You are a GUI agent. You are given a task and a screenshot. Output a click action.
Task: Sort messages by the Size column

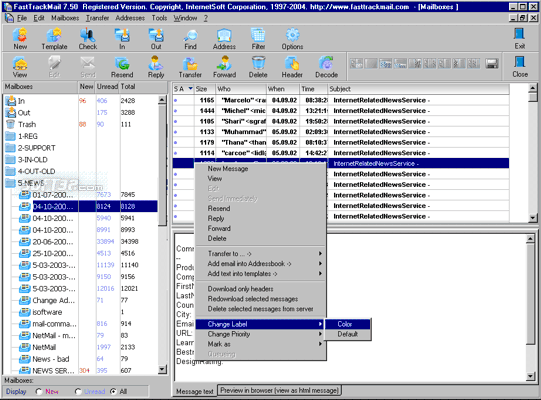(x=204, y=89)
